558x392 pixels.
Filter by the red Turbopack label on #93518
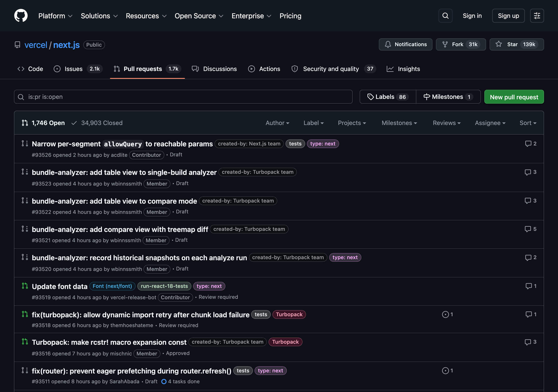click(289, 314)
